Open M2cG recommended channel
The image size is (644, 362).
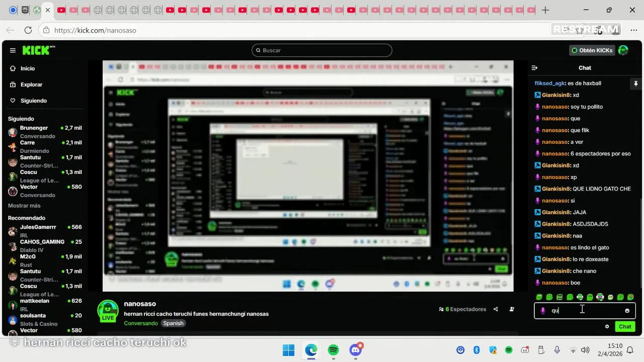coord(45,260)
